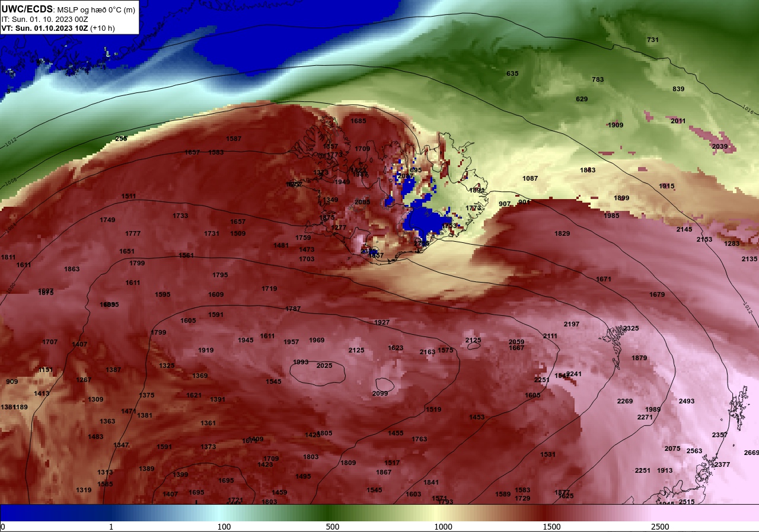Click the map value 839

678,89
